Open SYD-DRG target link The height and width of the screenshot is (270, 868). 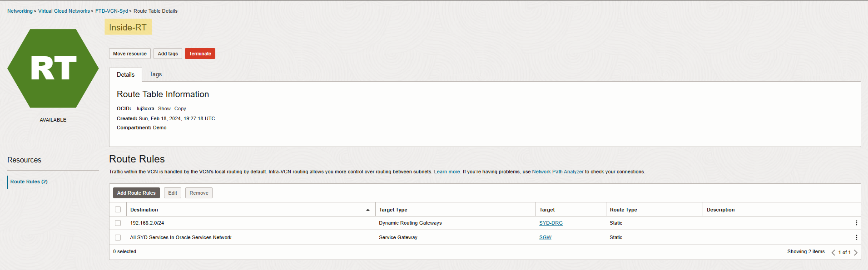coord(551,223)
